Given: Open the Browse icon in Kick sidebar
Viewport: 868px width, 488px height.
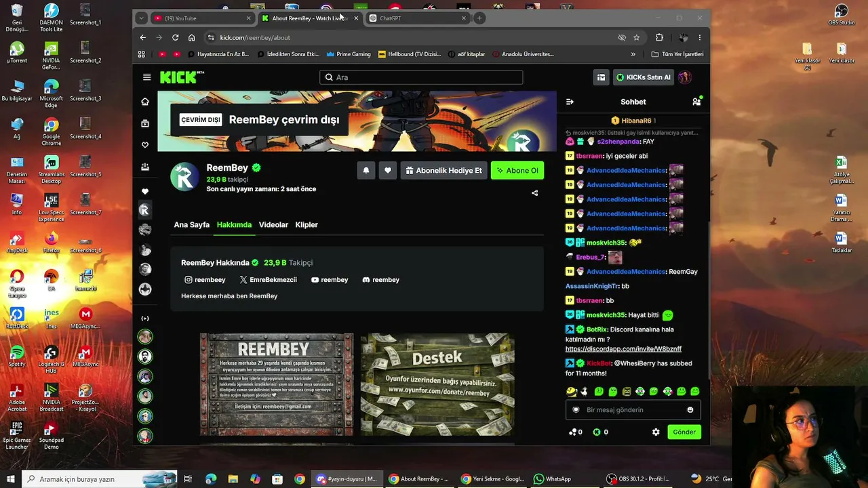Looking at the screenshot, I should [144, 123].
